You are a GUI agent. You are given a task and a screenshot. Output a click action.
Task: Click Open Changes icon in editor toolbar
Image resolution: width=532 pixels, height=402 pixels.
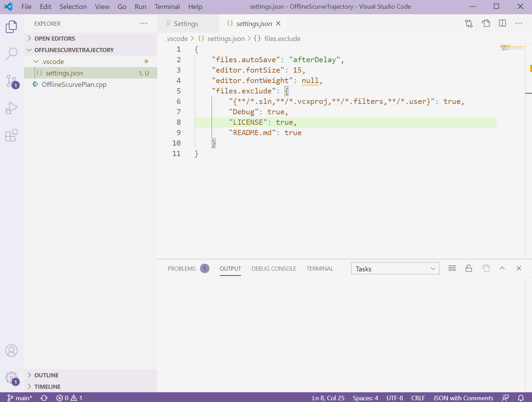469,24
